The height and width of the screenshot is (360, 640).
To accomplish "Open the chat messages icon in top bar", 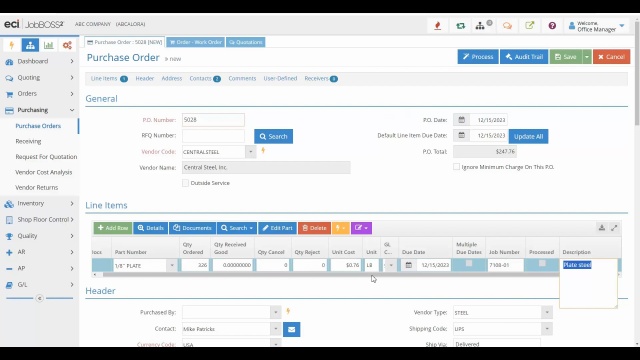I will (x=507, y=26).
